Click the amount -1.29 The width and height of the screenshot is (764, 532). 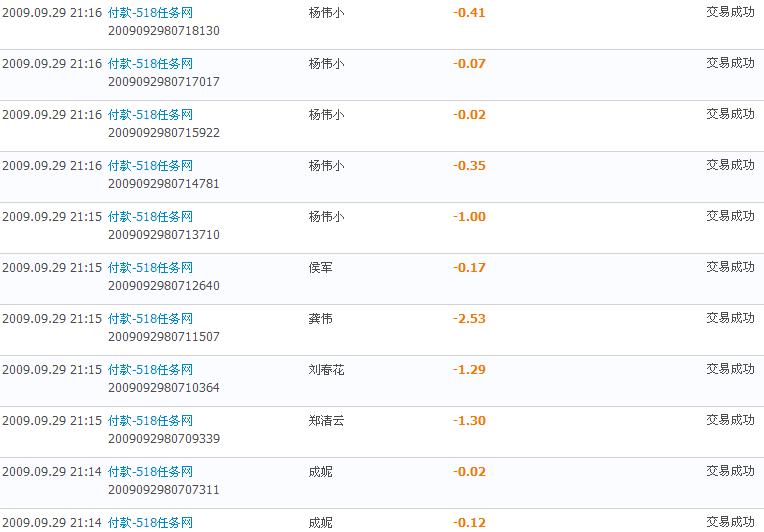[469, 370]
